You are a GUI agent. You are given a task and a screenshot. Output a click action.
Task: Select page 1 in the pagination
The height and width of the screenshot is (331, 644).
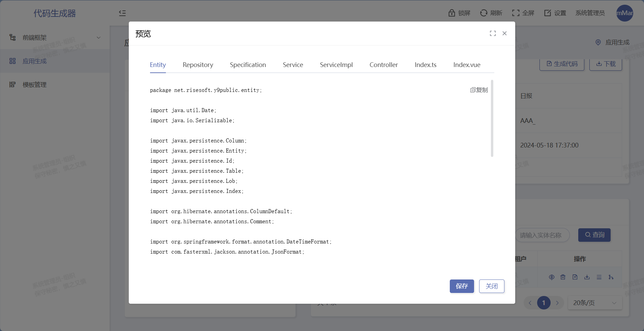coord(544,303)
